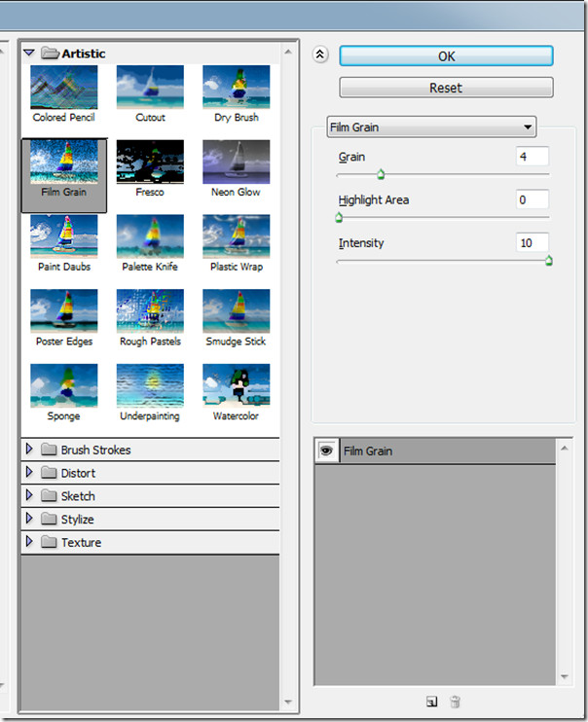Choose the Watercolor filter
This screenshot has width=588, height=722.
tap(236, 386)
